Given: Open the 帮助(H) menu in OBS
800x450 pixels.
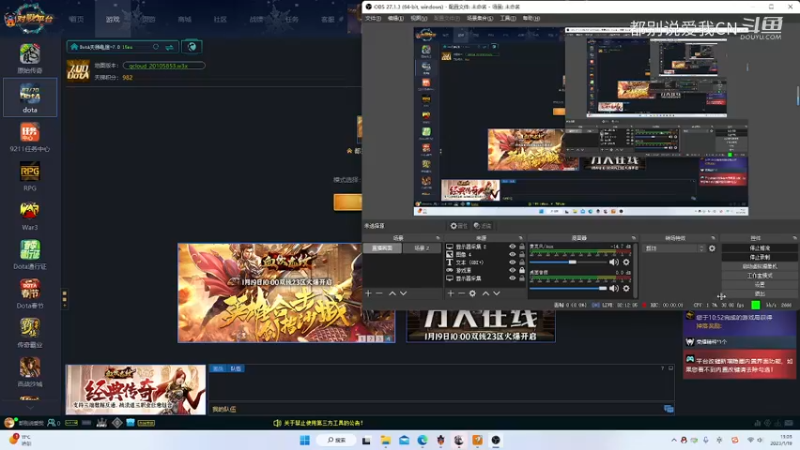Looking at the screenshot, I should tap(531, 18).
